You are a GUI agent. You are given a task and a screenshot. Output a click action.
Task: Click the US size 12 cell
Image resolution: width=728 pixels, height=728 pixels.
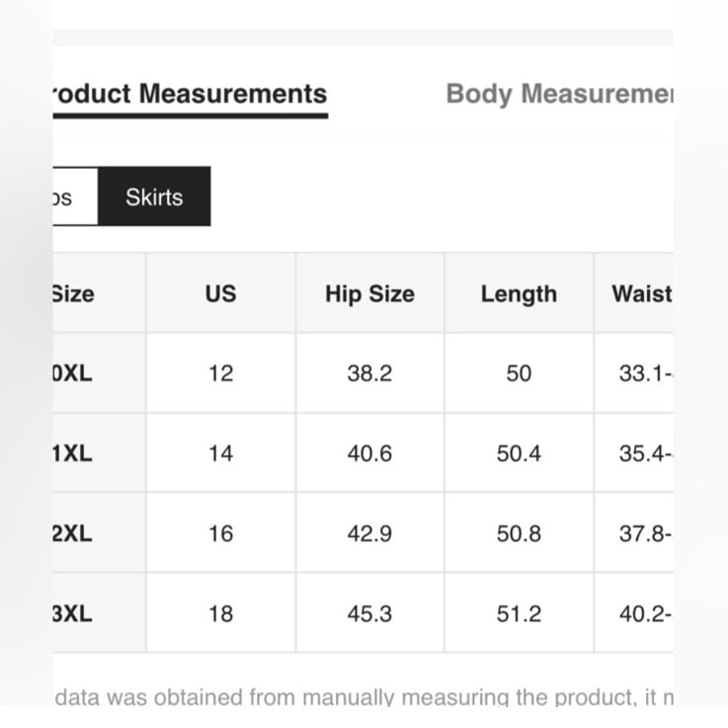pyautogui.click(x=221, y=372)
